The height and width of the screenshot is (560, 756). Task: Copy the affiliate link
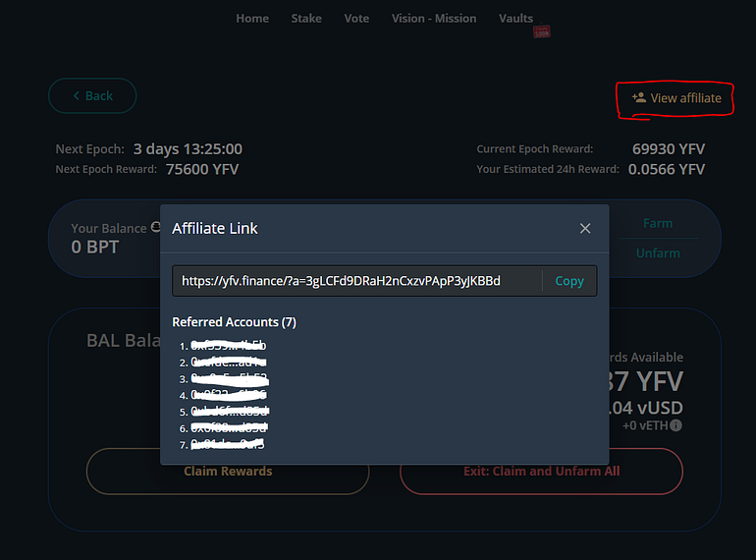pos(569,281)
